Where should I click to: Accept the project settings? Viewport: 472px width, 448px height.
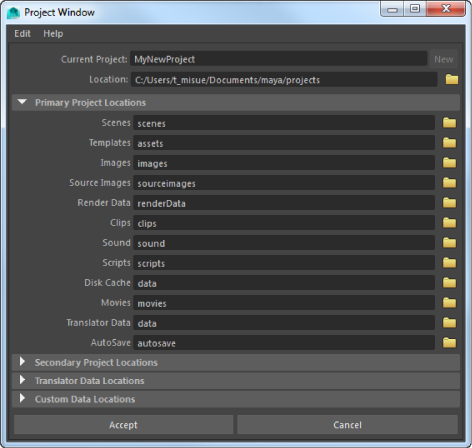pos(123,425)
